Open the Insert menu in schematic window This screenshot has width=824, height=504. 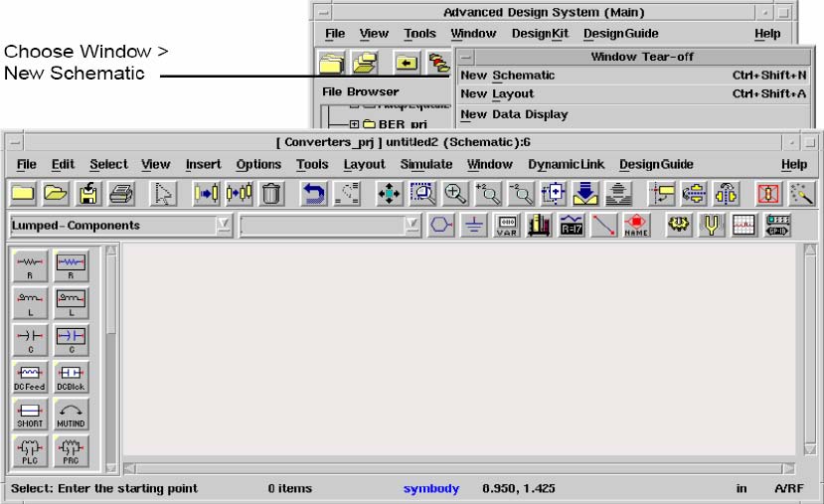click(x=204, y=164)
